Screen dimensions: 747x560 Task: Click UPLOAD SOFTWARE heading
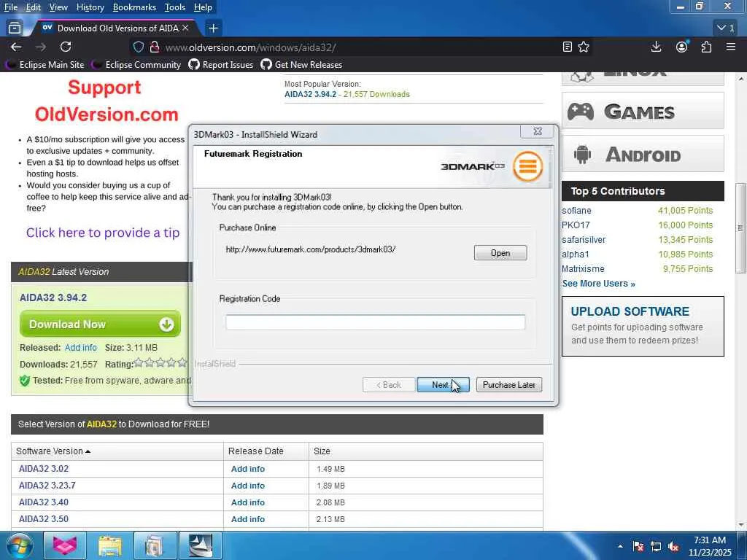coord(630,311)
